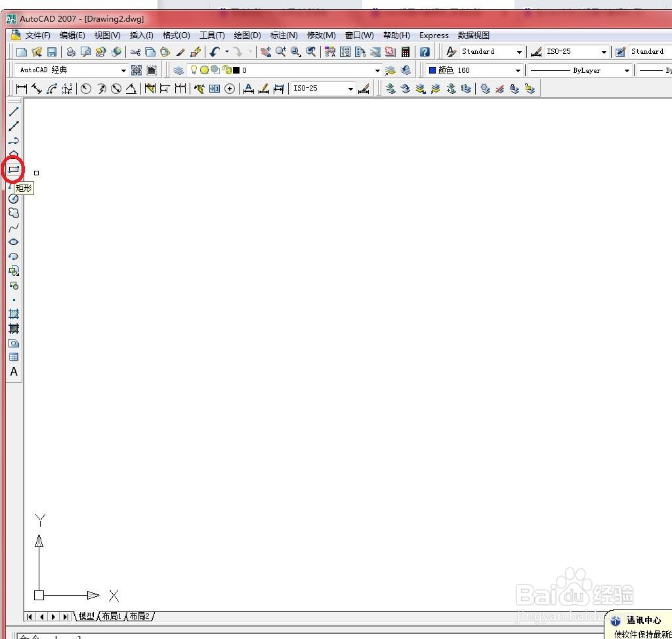The height and width of the screenshot is (639, 672).
Task: Click the Match Properties brush icon
Action: pyautogui.click(x=180, y=52)
